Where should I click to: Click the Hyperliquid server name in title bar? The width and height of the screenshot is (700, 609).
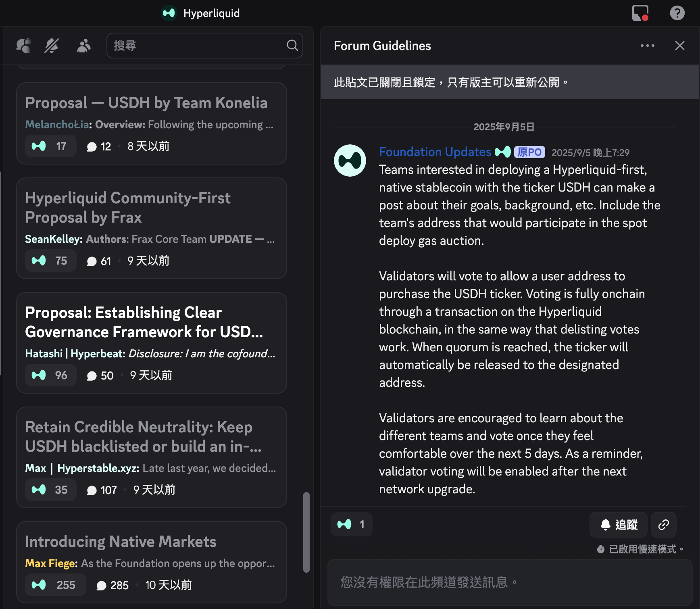[x=211, y=13]
